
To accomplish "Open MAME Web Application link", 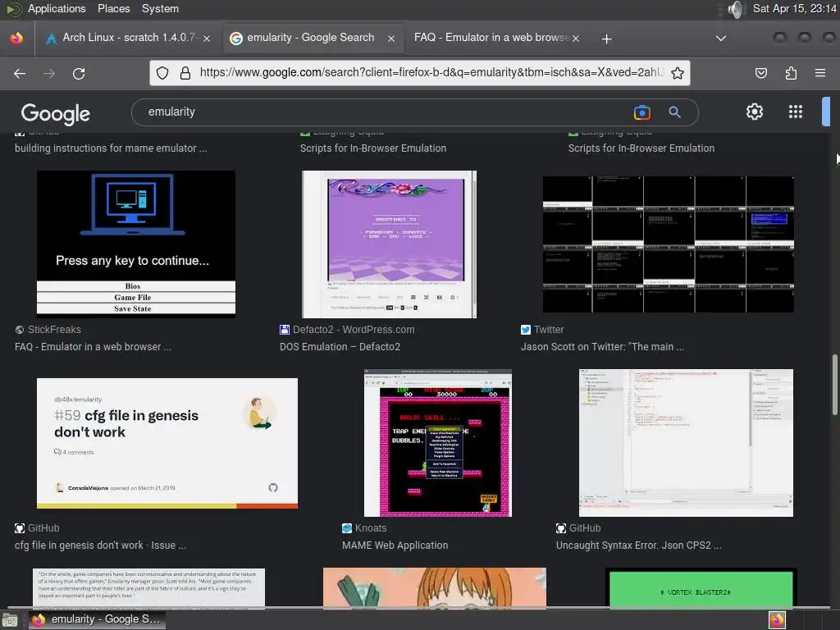I will click(x=395, y=546).
